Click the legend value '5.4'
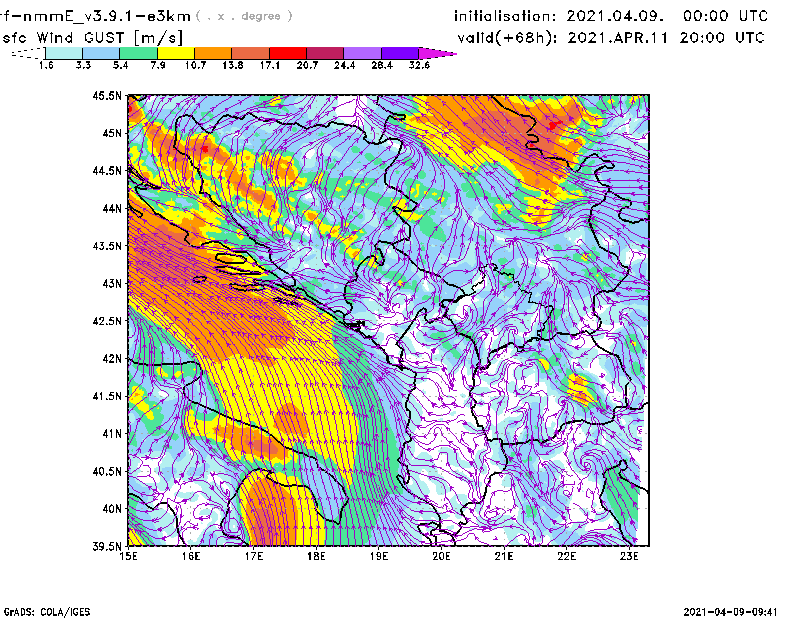Viewport: 800px width, 618px height. (x=120, y=65)
